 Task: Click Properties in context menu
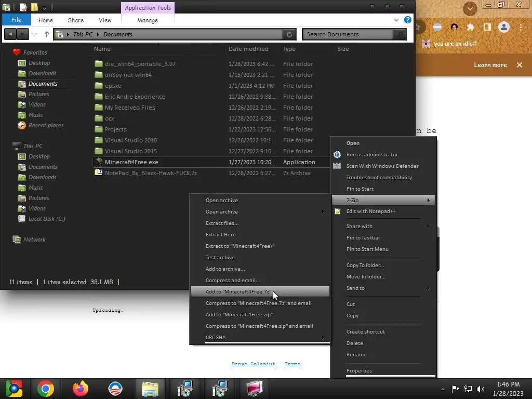(383, 370)
